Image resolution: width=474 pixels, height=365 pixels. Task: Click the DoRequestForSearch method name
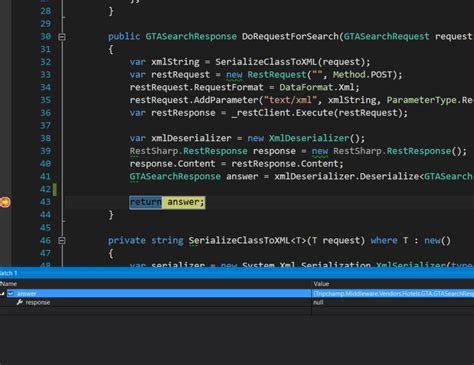pos(290,36)
